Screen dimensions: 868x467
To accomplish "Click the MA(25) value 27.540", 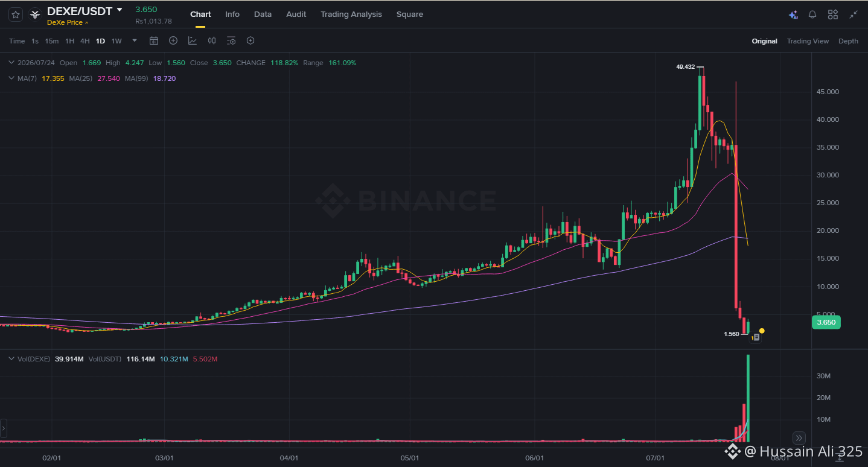I will pos(108,78).
